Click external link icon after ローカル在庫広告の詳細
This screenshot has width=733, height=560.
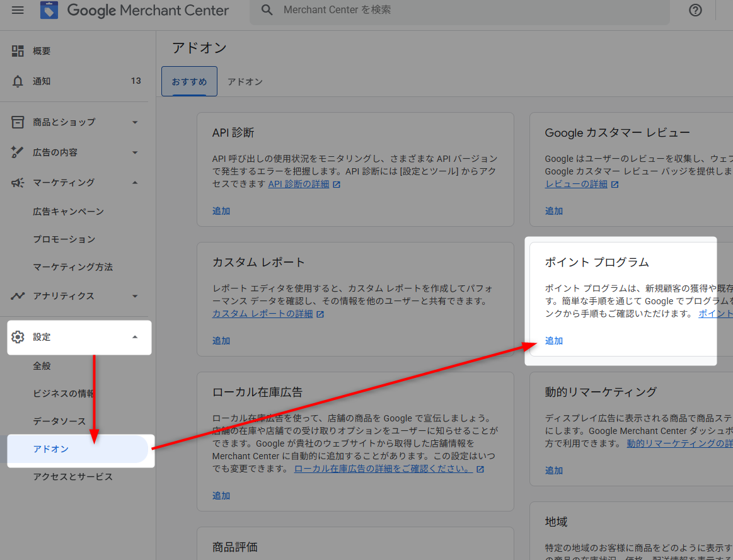[480, 469]
